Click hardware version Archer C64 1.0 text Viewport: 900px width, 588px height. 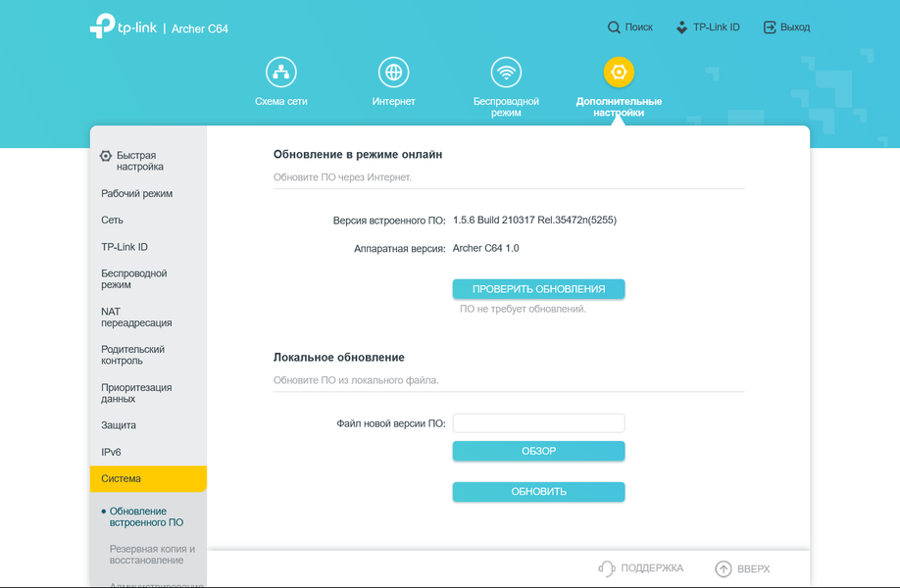tap(485, 248)
